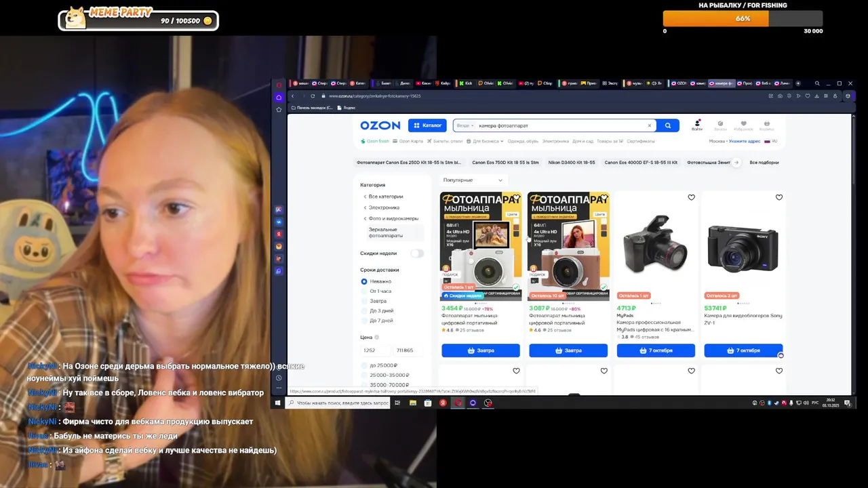Screen dimensions: 868x488
Task: Click the info icon next to Цена
Action: pyautogui.click(x=377, y=337)
